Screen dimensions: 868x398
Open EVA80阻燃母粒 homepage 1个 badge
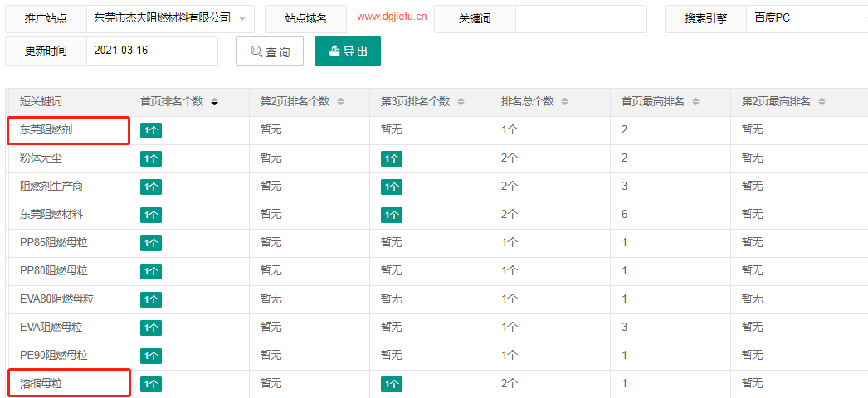pyautogui.click(x=151, y=299)
